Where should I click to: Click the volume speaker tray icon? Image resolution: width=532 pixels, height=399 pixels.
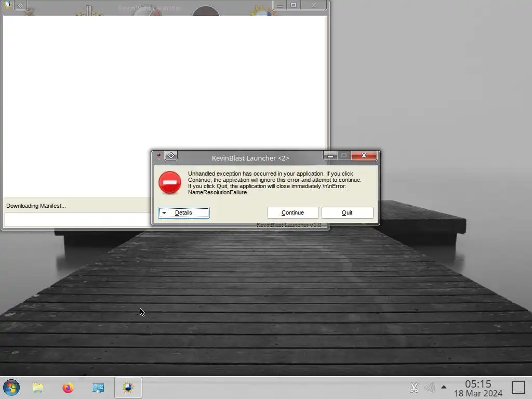pyautogui.click(x=429, y=388)
